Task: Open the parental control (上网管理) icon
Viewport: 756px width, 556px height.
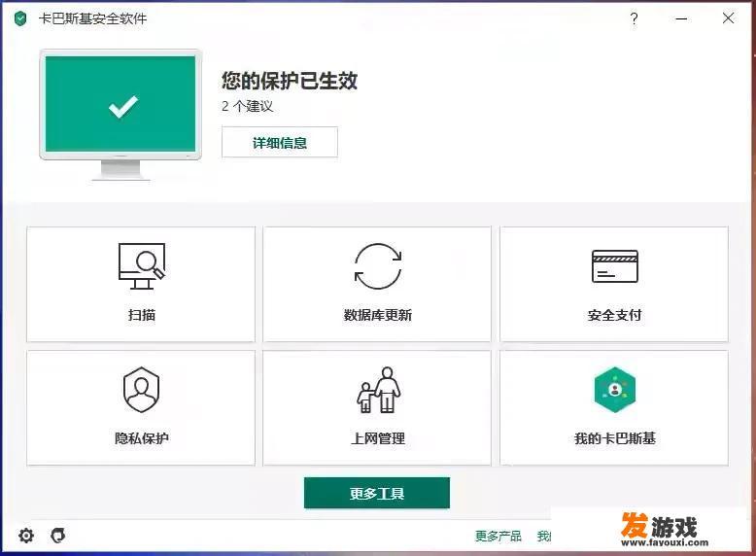Action: [378, 390]
